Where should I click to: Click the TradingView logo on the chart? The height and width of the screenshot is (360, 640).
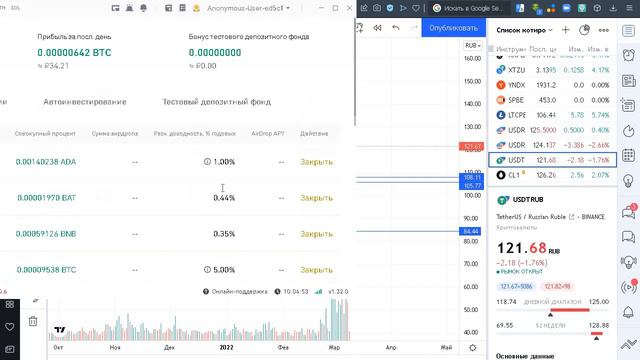coord(60,330)
